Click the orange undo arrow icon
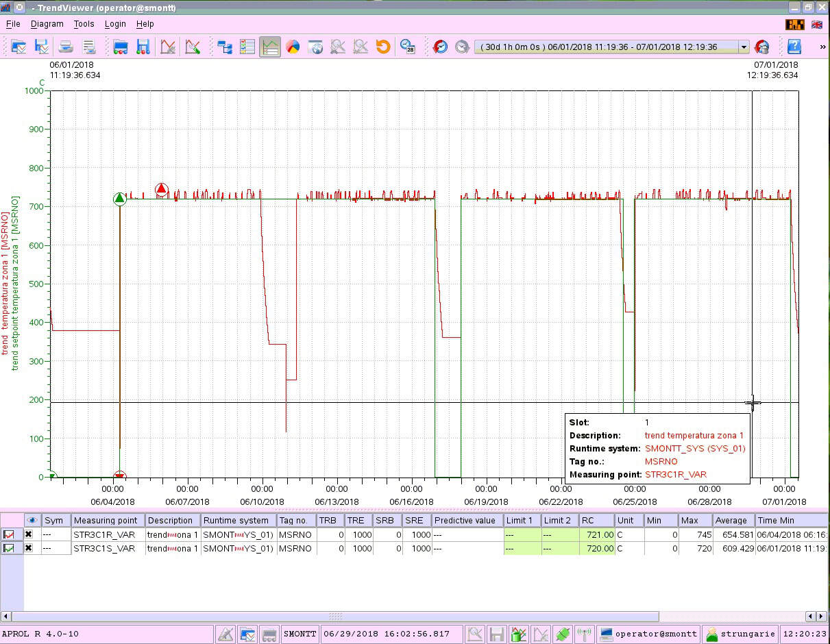Screen dimensions: 830x644 click(383, 47)
